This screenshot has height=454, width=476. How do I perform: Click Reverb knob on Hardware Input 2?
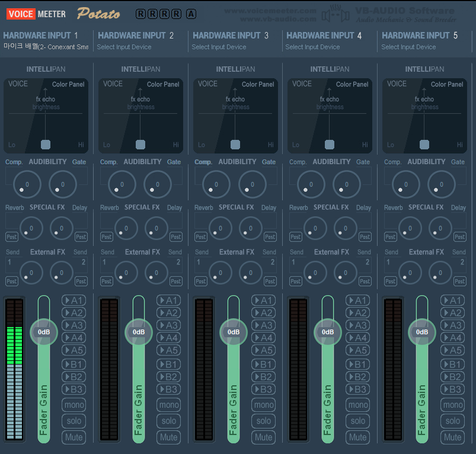click(x=126, y=228)
